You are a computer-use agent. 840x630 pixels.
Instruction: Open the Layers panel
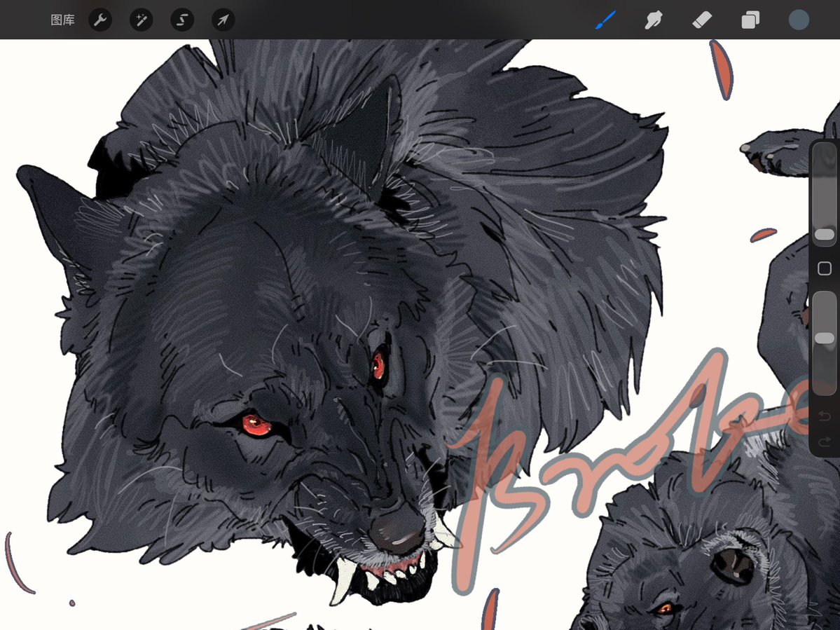pos(750,20)
